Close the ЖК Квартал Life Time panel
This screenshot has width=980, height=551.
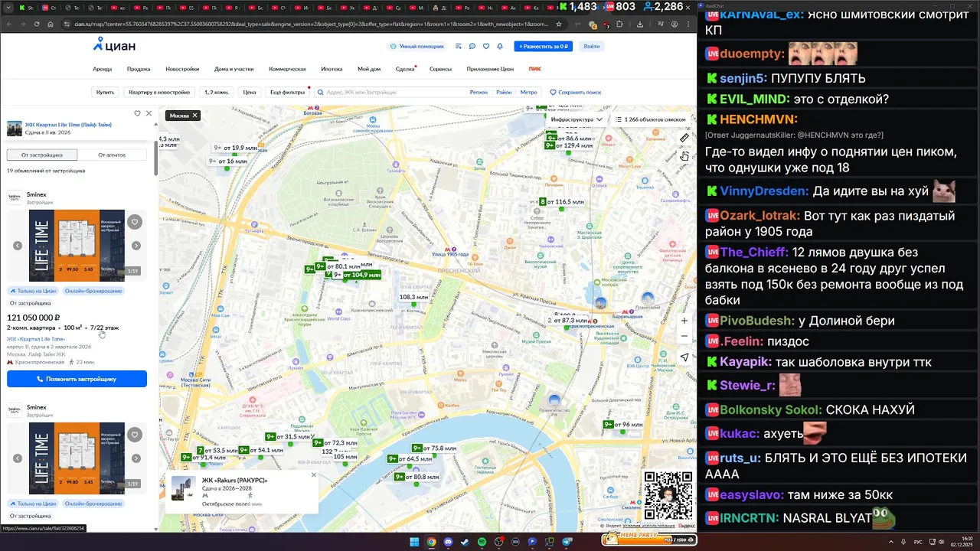click(x=149, y=113)
